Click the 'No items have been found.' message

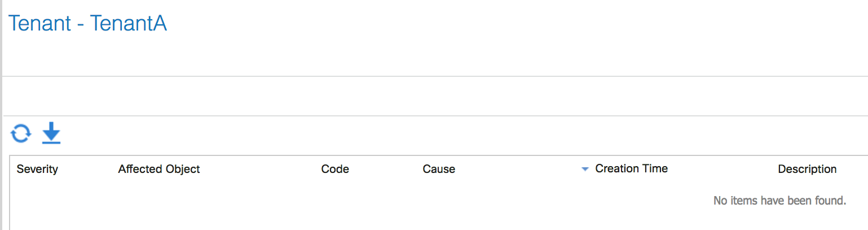pos(779,200)
